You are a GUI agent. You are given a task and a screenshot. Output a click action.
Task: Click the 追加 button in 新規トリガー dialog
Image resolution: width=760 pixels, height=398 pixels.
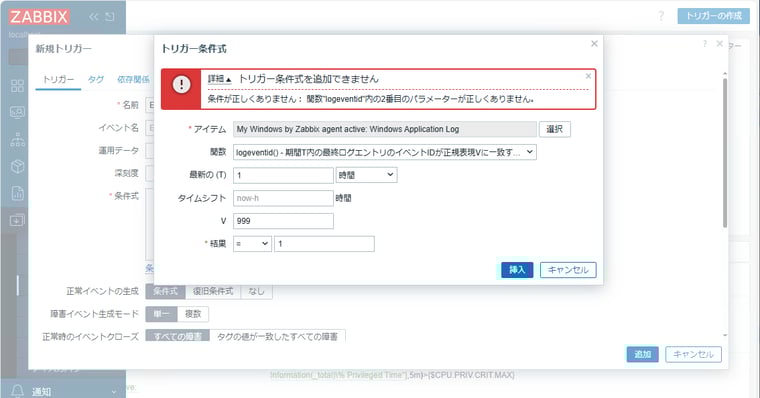[643, 354]
